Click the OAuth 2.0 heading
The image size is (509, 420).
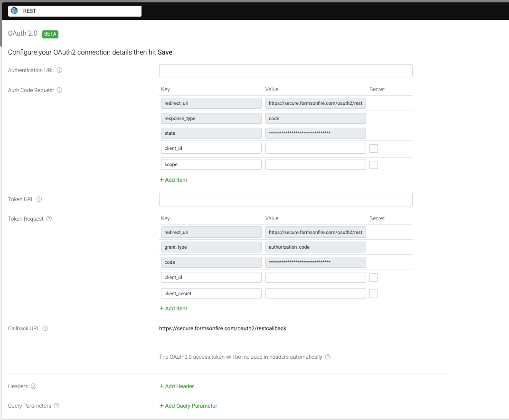point(23,33)
